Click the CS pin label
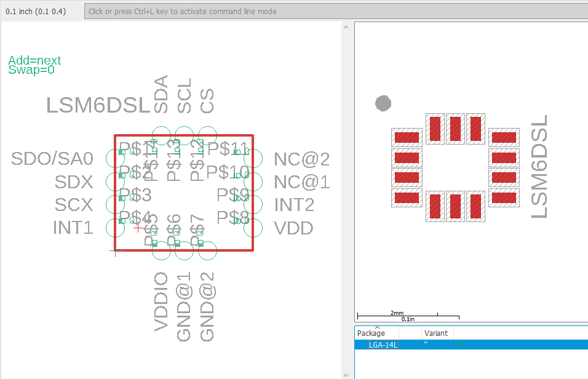Screen dimensions: 588x379 coord(207,101)
